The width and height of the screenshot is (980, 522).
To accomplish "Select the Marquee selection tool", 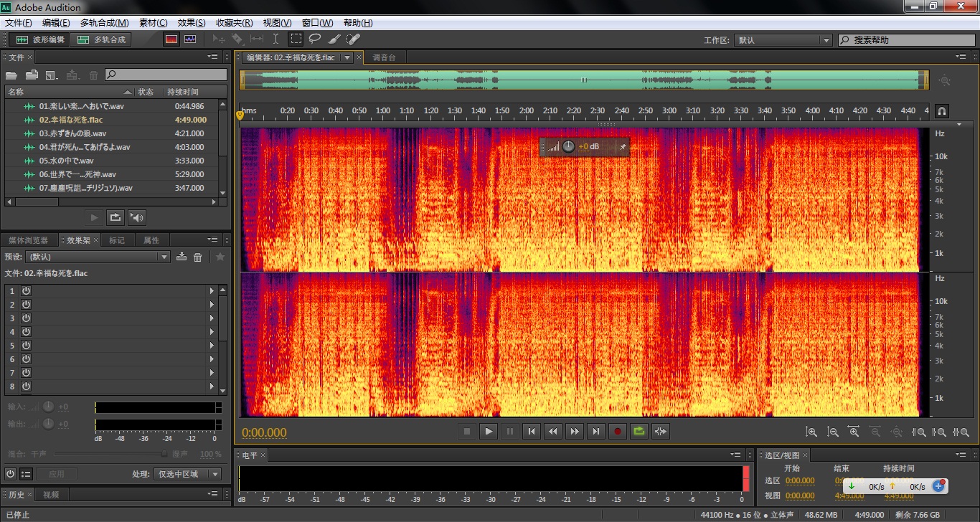I will 296,39.
